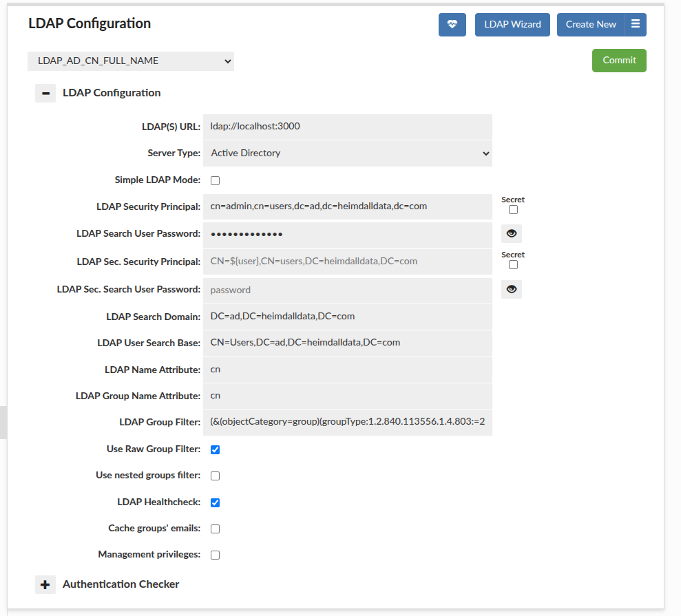Viewport: 681px width, 616px height.
Task: Disable Use Raw Group Filter
Action: pyautogui.click(x=215, y=449)
